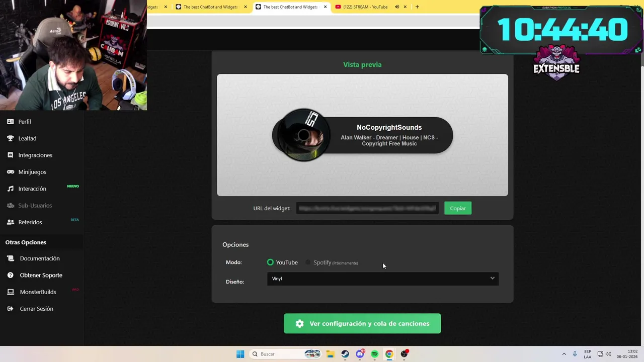Image resolution: width=644 pixels, height=362 pixels.
Task: Click the blurred widget URL field
Action: point(367,208)
